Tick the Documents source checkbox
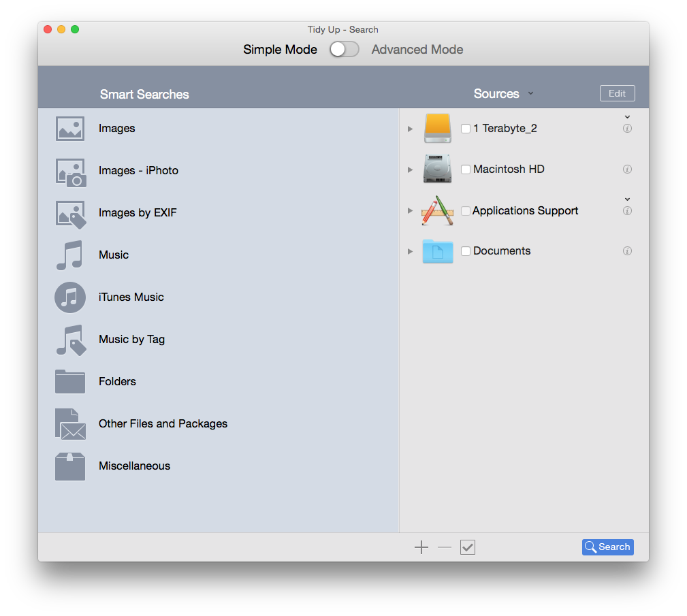 pos(466,251)
